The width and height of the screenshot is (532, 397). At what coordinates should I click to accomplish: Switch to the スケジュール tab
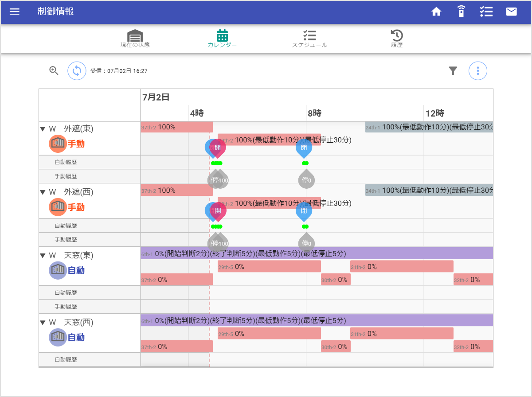tap(310, 39)
